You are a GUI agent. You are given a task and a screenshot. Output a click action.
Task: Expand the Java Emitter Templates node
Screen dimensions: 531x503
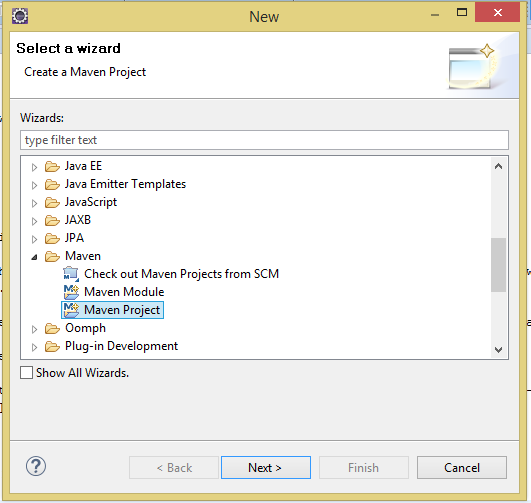tap(34, 185)
